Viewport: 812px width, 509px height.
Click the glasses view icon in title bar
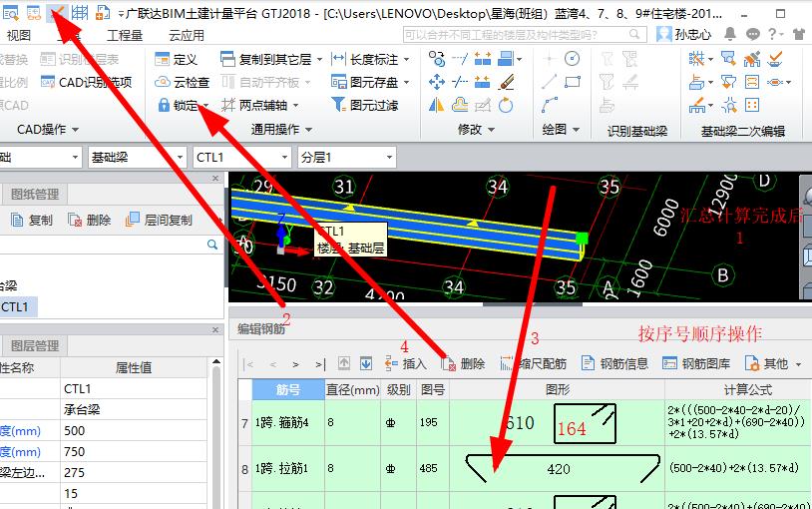pyautogui.click(x=34, y=12)
